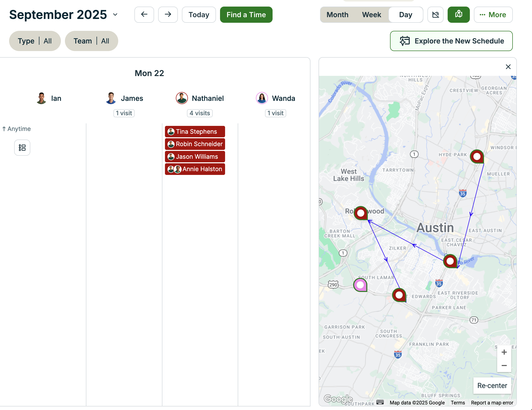Click the crossed-out calendar icon button
The image size is (532, 410).
coord(435,15)
